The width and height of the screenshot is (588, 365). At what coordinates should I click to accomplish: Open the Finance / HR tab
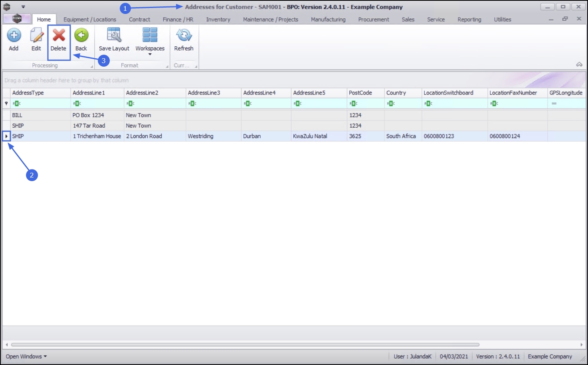pyautogui.click(x=178, y=19)
